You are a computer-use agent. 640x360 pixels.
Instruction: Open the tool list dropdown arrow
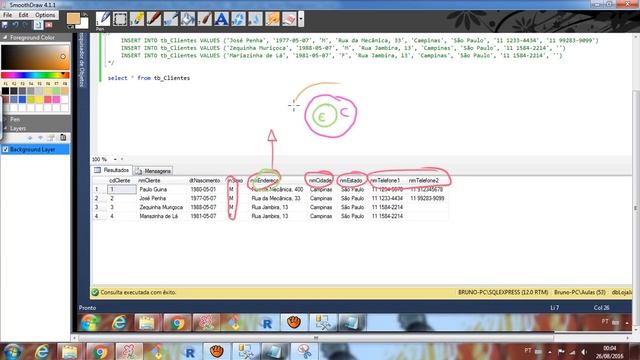point(301,19)
